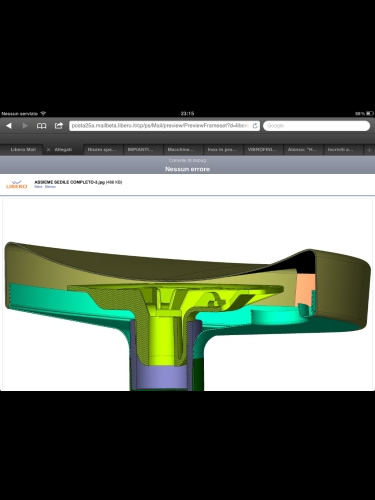Open the Iscriviti tab
This screenshot has height=500, width=375.
pyautogui.click(x=340, y=150)
